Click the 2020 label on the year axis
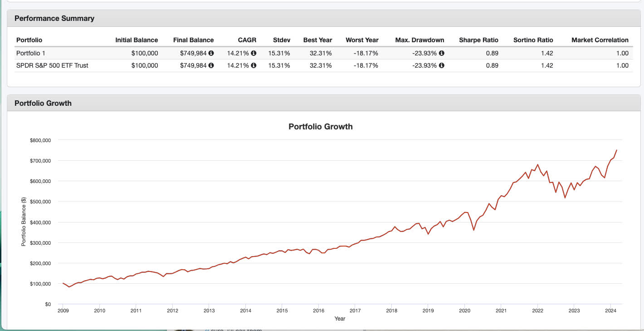Image resolution: width=644 pixels, height=331 pixels. click(x=464, y=311)
